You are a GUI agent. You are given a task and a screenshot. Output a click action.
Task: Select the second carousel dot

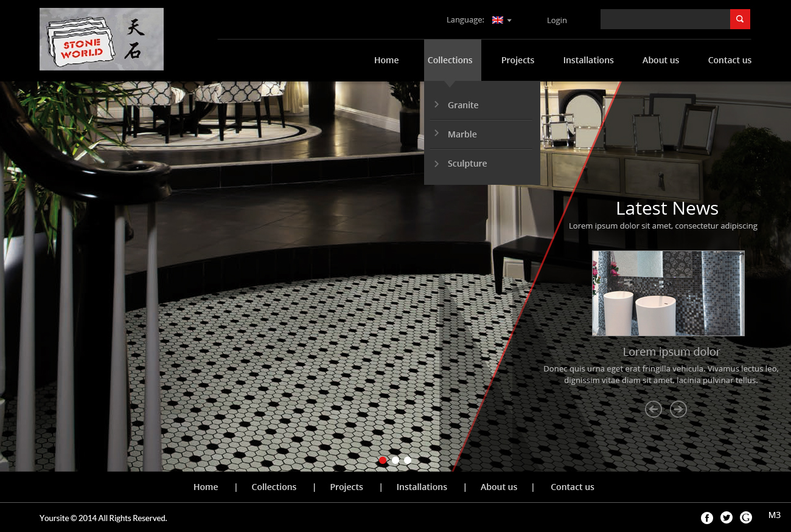[395, 460]
